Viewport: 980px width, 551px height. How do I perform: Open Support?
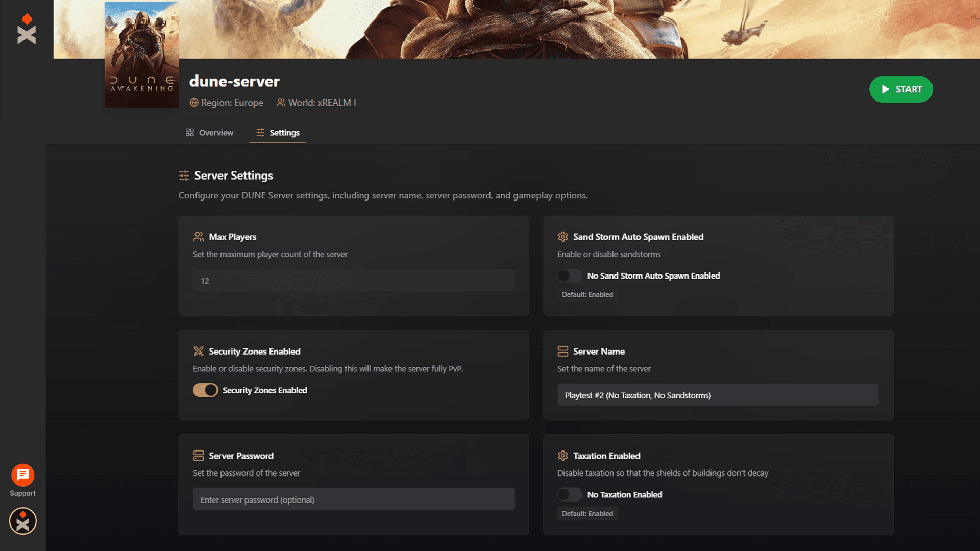tap(22, 480)
